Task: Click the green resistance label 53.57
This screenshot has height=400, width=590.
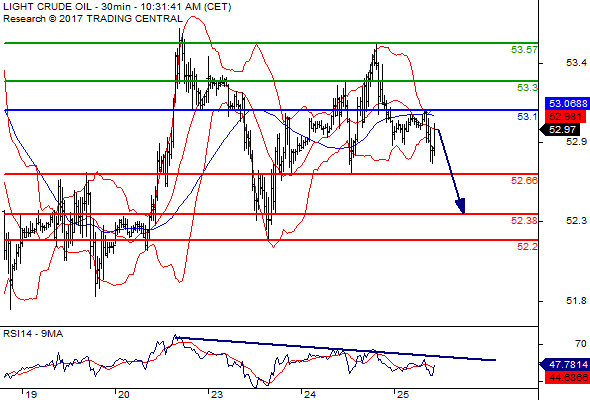Action: [524, 50]
